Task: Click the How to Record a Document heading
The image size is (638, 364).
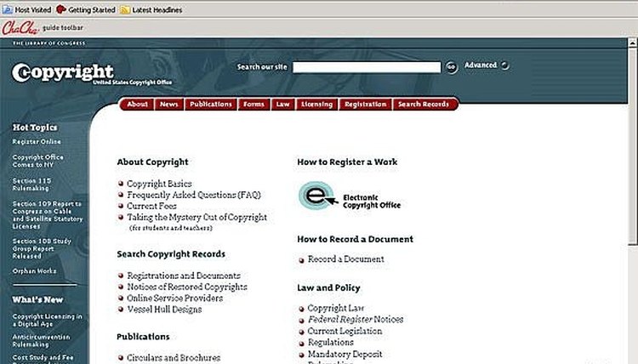Action: click(355, 239)
